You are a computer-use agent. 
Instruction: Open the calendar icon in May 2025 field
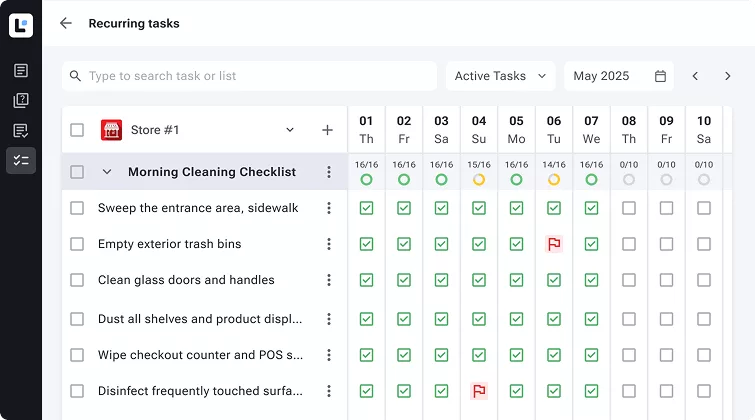tap(660, 76)
